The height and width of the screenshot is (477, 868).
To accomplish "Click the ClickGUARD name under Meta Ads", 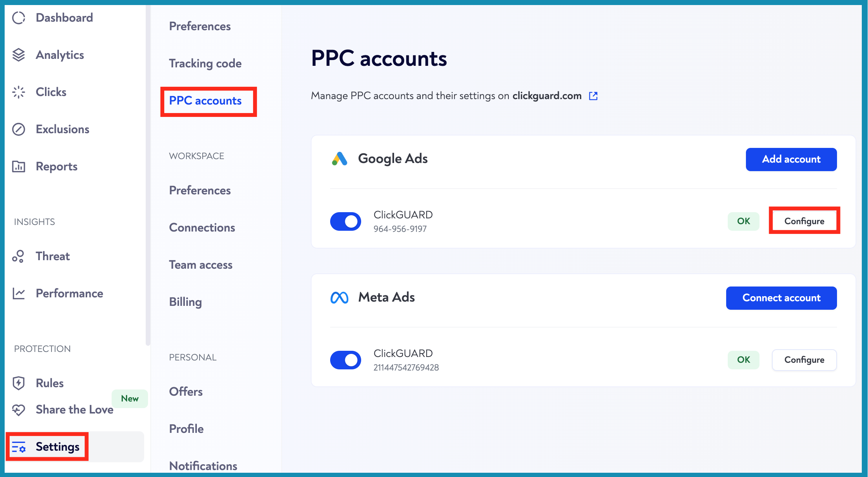I will pos(403,353).
